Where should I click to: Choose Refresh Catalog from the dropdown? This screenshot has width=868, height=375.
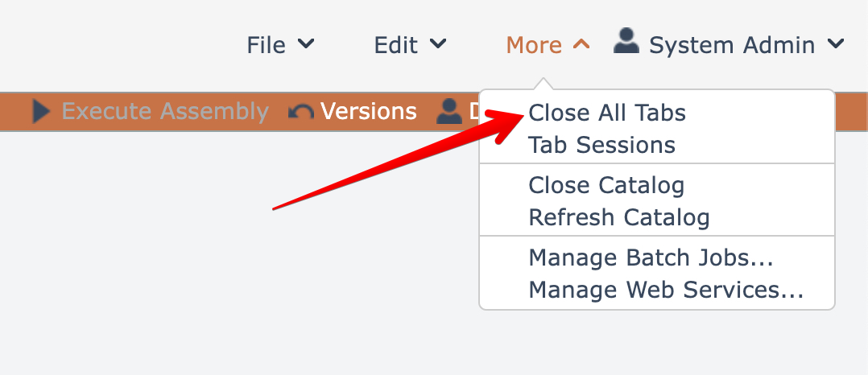(x=618, y=217)
